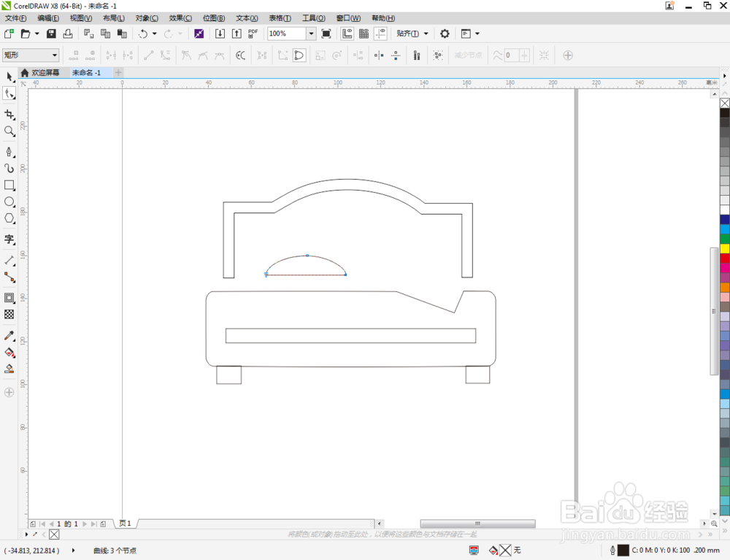The width and height of the screenshot is (730, 560).
Task: Go to next page arrow
Action: click(85, 523)
